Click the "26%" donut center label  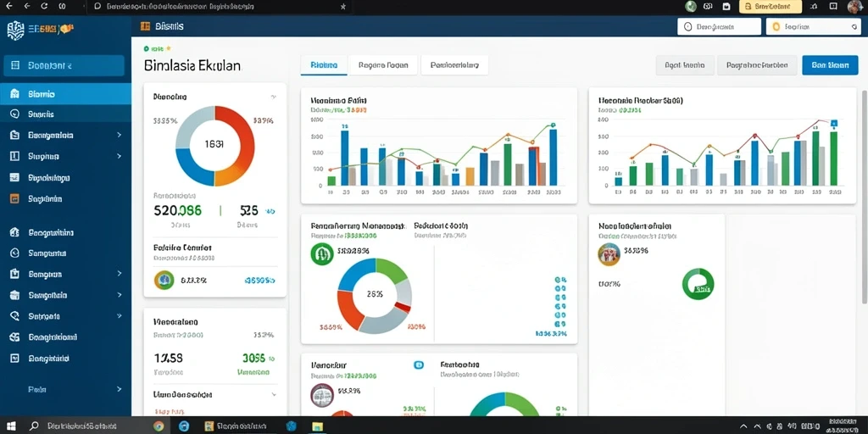pyautogui.click(x=375, y=294)
